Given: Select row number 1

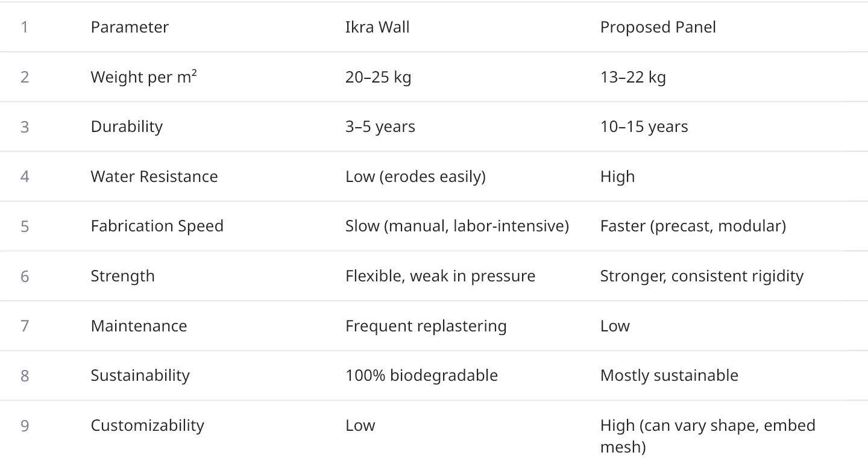Looking at the screenshot, I should coord(25,27).
